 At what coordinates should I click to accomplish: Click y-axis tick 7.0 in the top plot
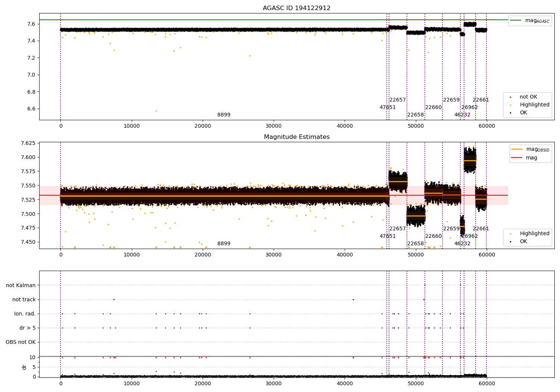(31, 75)
